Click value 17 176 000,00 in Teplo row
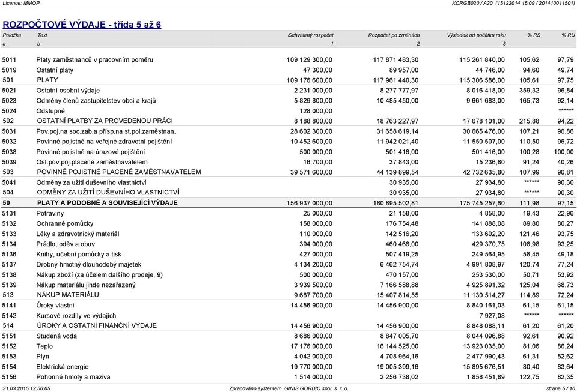Screen dimensions: 577x392 tap(311, 346)
